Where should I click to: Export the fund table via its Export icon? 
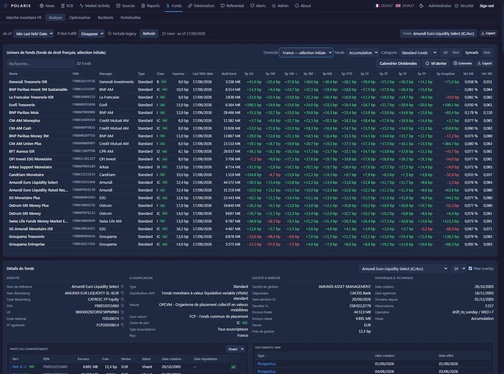click(480, 63)
